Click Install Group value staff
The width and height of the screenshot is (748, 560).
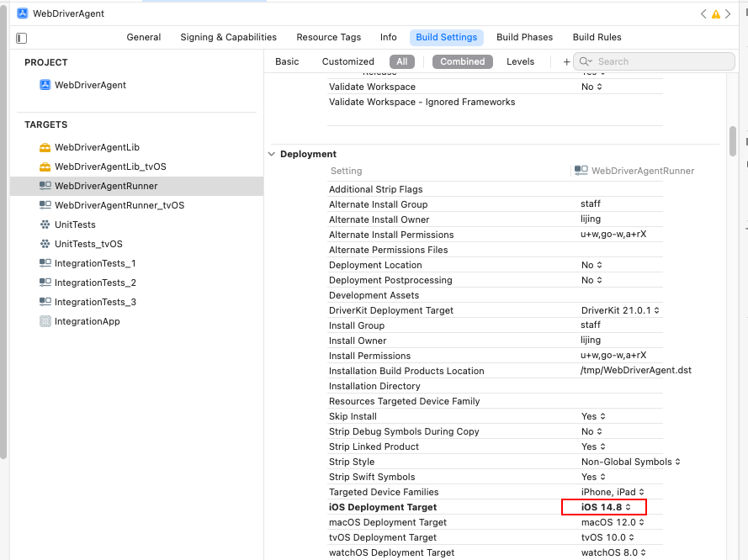coord(591,325)
